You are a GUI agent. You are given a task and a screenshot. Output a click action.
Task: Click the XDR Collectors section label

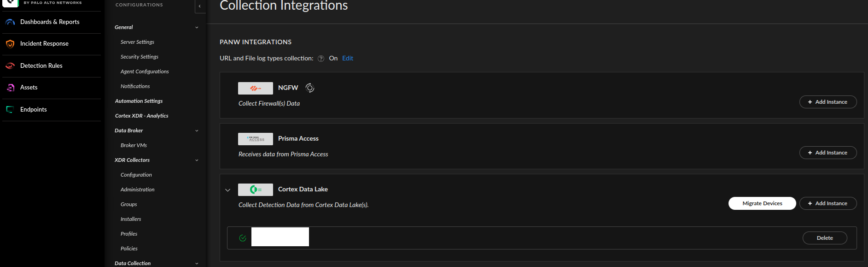tap(132, 160)
